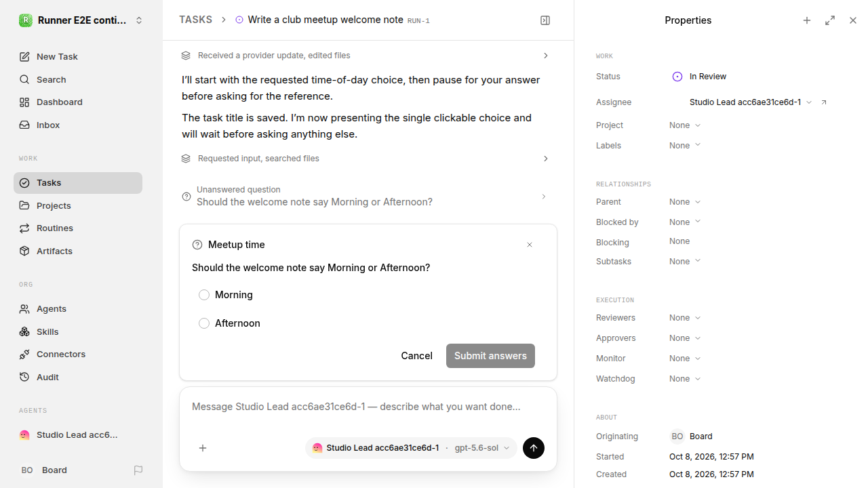Open the Audit sidebar item

coord(78,378)
